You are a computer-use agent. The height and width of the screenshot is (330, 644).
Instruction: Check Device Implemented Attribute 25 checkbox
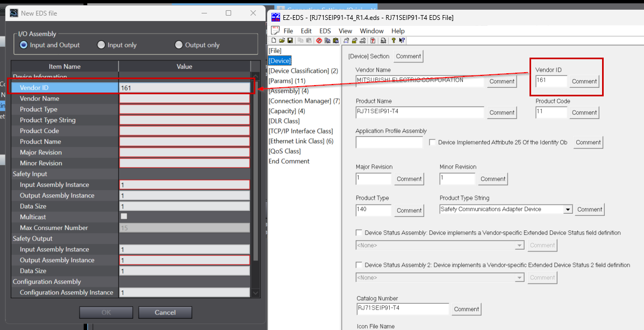coord(432,142)
